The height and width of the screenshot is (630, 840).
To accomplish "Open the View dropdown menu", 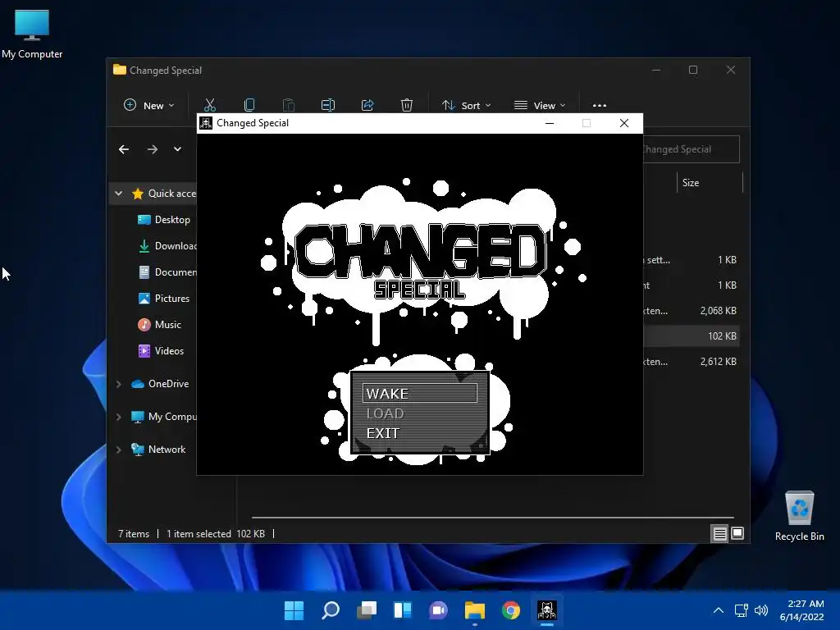I will (x=540, y=105).
